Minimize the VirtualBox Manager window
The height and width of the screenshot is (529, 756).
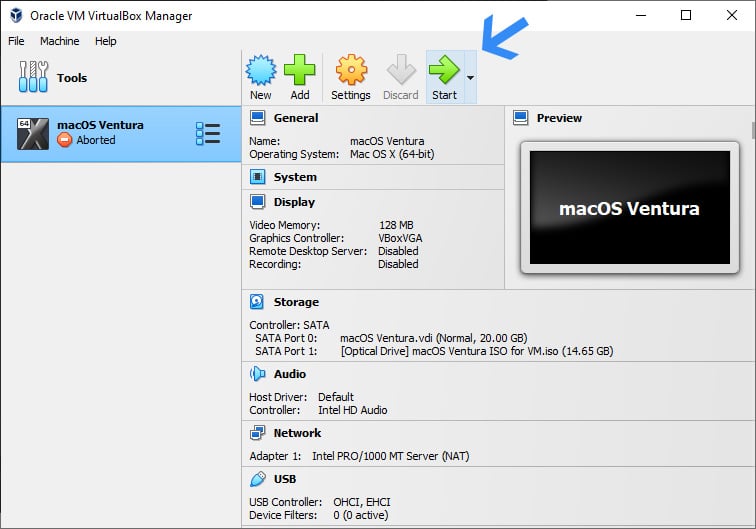tap(641, 15)
